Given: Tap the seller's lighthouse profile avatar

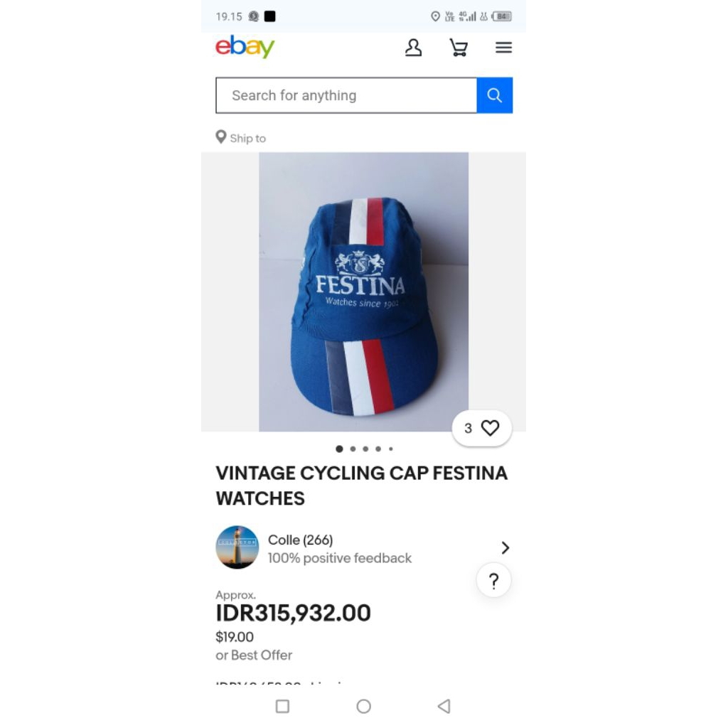Looking at the screenshot, I should [x=237, y=547].
